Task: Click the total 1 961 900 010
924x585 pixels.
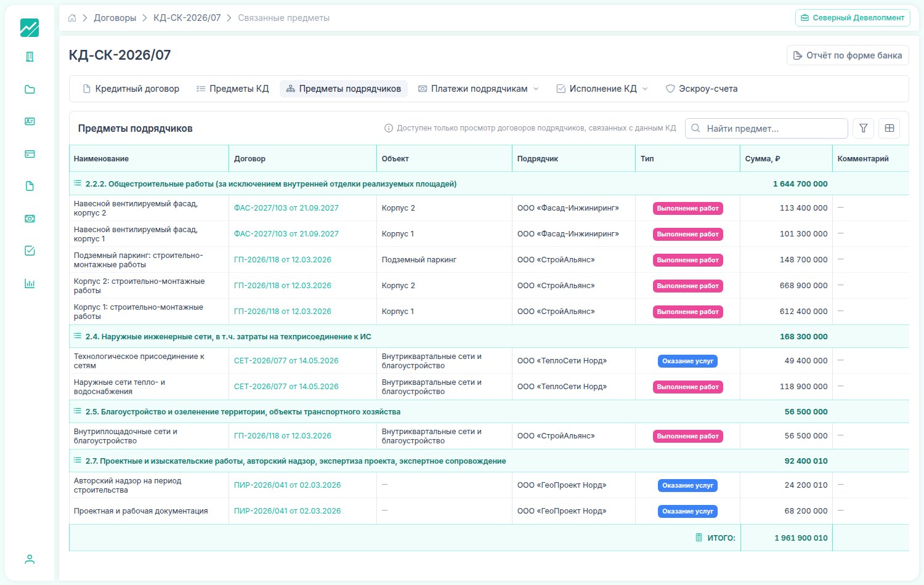Action: 801,538
